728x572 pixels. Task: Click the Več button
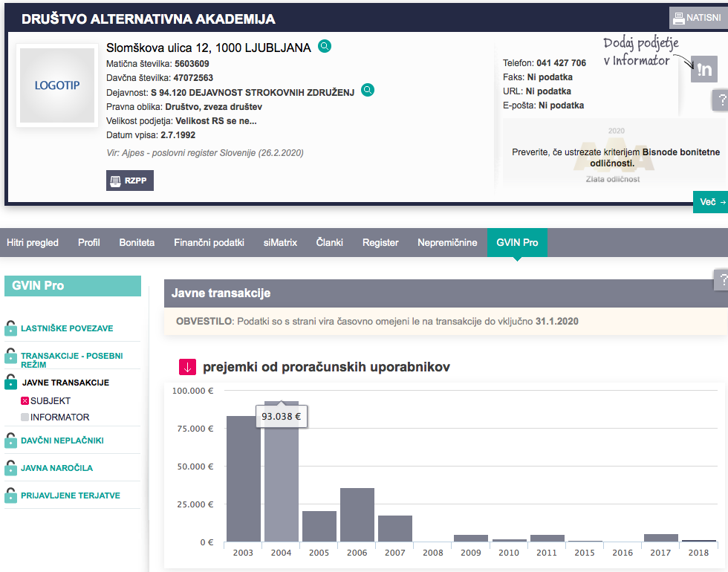click(x=711, y=202)
